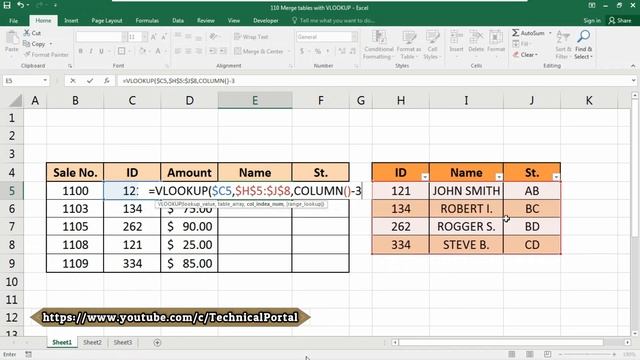Align text right in the Alignment group
This screenshot has width=640, height=360.
coord(198,51)
